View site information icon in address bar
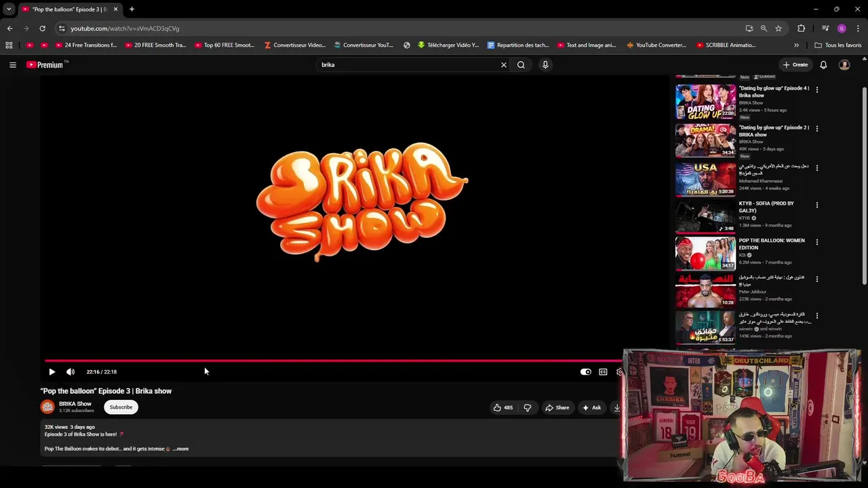The height and width of the screenshot is (488, 868). click(x=61, y=28)
